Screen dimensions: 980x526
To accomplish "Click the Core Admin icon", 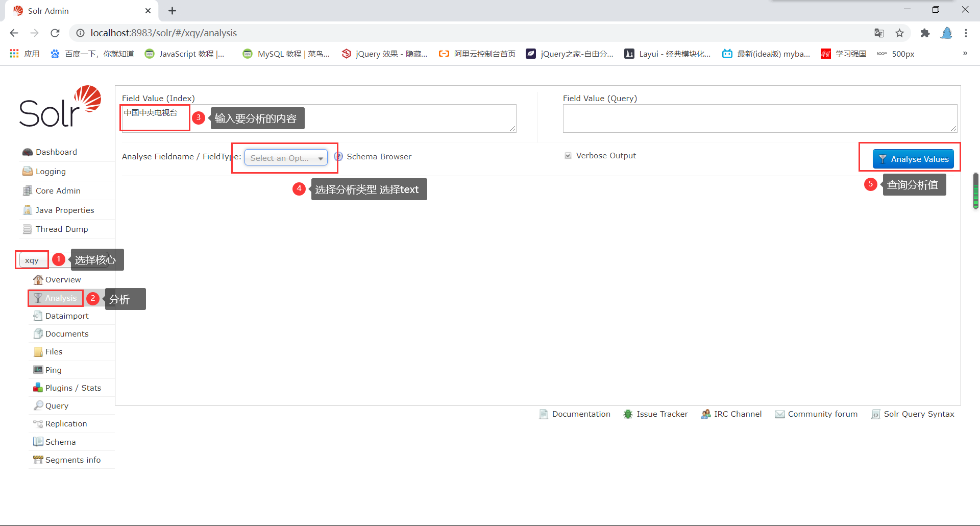I will [28, 190].
